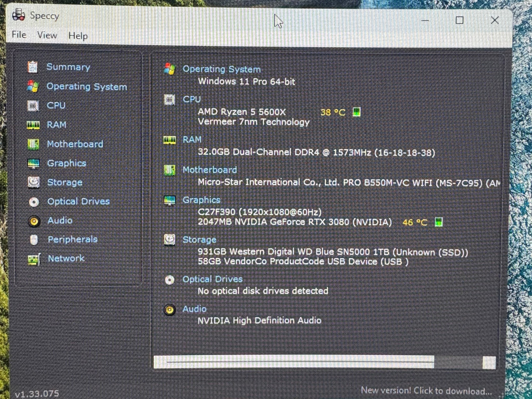
Task: Click the Summary clipboard icon in sidebar
Action: click(33, 67)
